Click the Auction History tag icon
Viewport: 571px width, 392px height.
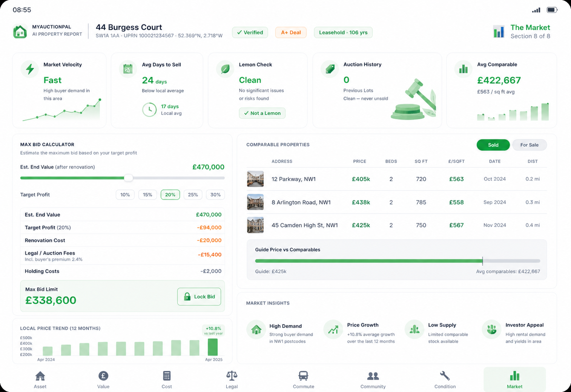coord(330,69)
